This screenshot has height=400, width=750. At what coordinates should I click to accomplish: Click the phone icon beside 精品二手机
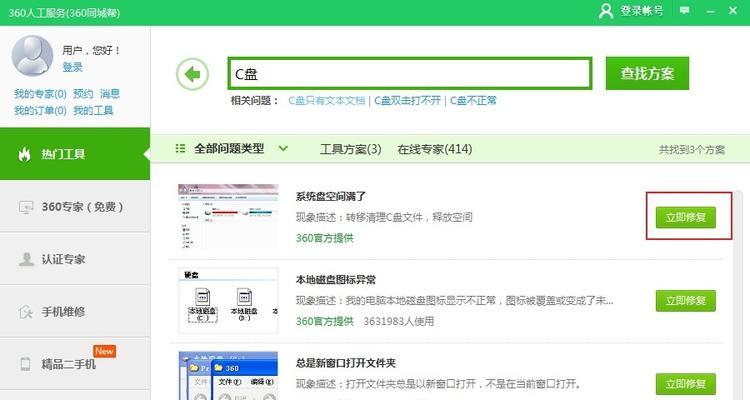pyautogui.click(x=25, y=364)
